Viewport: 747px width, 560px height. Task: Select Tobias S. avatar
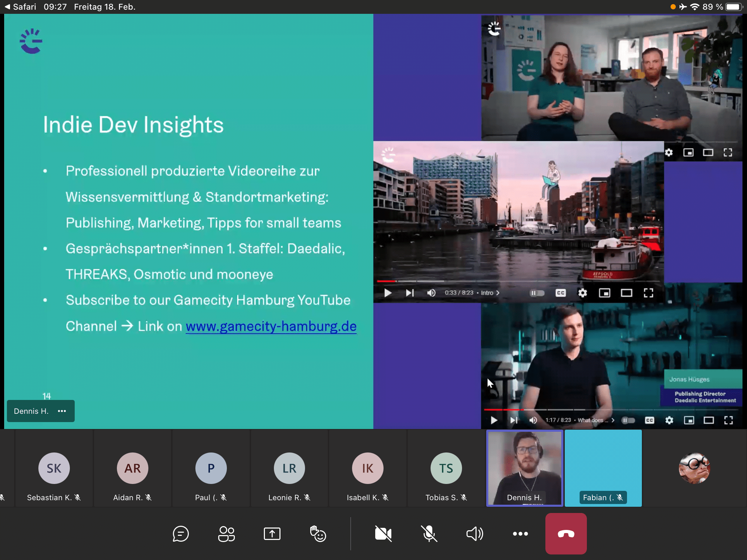446,468
